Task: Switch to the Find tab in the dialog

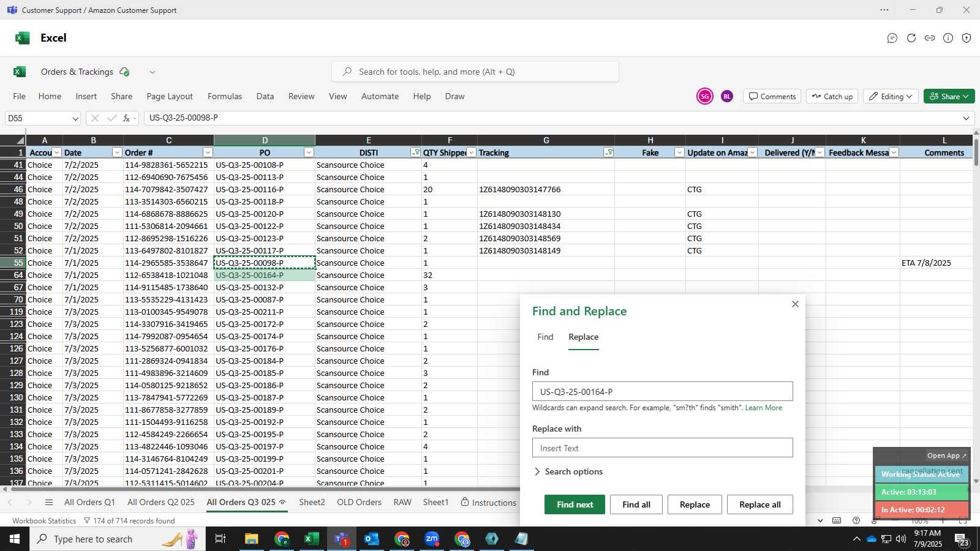Action: pyautogui.click(x=545, y=337)
